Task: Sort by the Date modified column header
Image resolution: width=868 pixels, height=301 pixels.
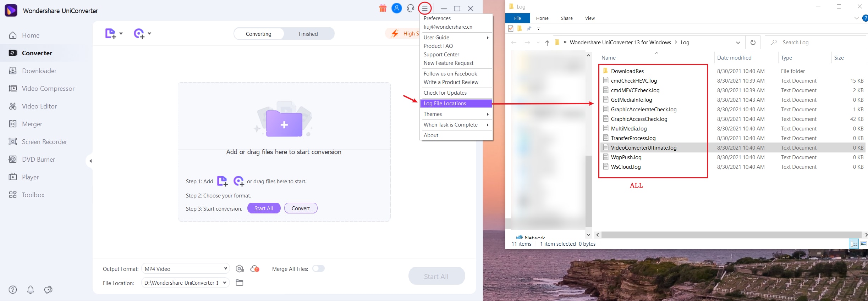Action: click(734, 57)
